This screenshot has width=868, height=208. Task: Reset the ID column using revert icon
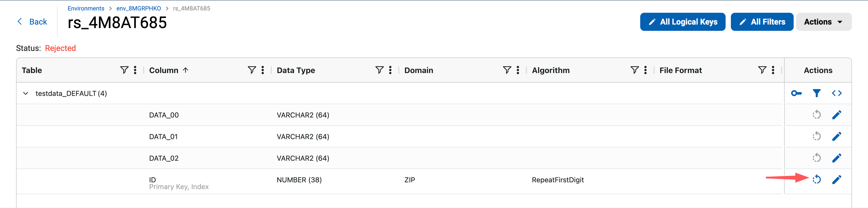tap(817, 180)
